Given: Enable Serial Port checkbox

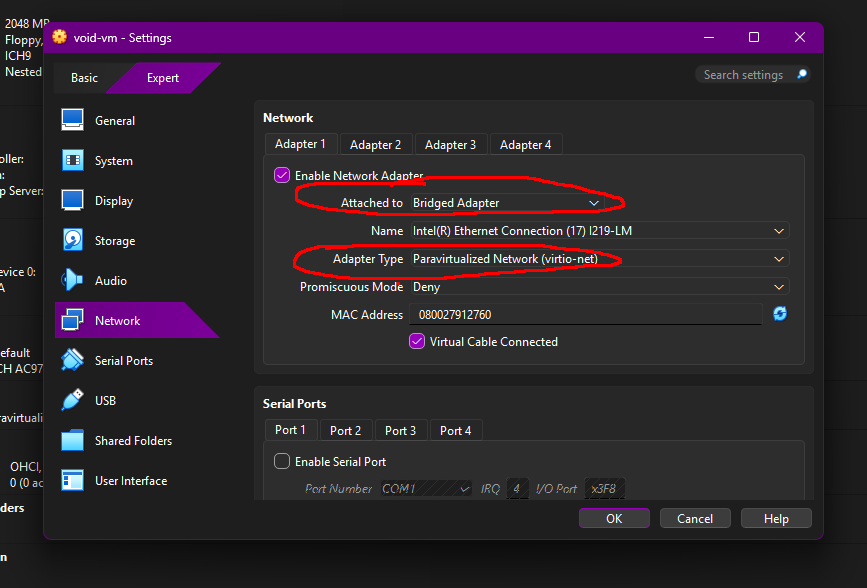Looking at the screenshot, I should [x=282, y=461].
